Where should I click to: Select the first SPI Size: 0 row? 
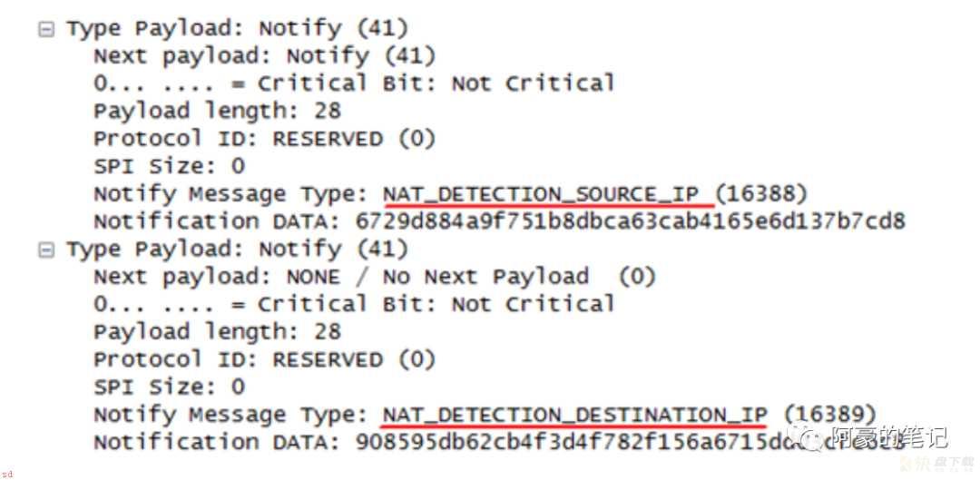(x=170, y=166)
